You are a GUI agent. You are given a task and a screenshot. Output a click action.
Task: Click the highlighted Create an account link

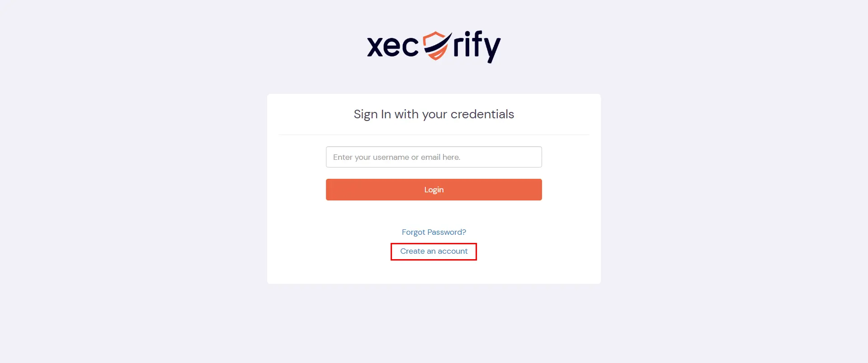(434, 251)
